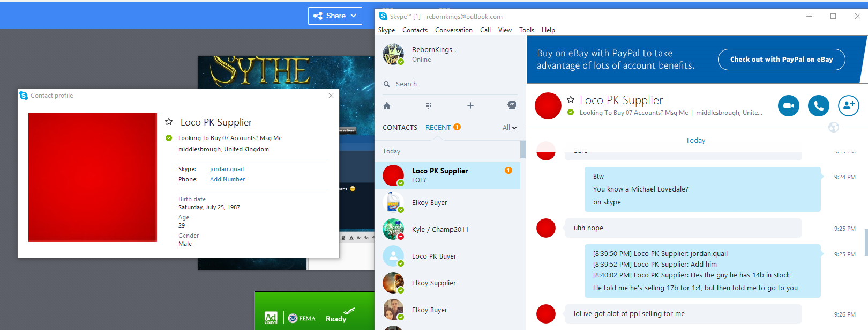Click the eBay PayPal ad text
The image size is (868, 330).
point(616,60)
